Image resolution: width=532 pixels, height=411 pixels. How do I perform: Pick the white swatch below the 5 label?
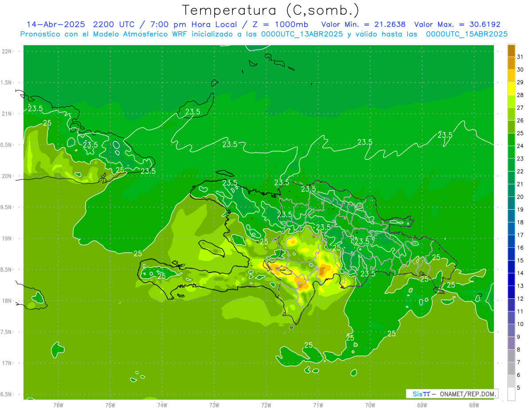(x=512, y=394)
